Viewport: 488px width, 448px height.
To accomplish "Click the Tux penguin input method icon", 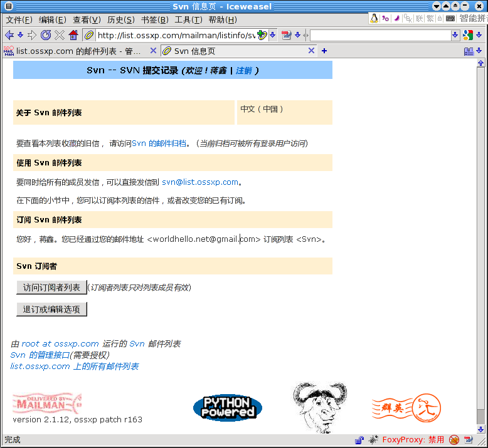I will click(x=374, y=18).
